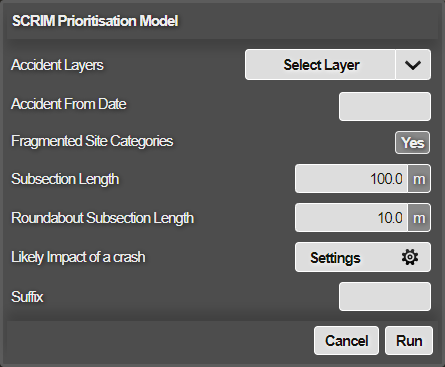This screenshot has width=445, height=367.
Task: Open Likely Impact of a crash Settings
Action: [363, 257]
